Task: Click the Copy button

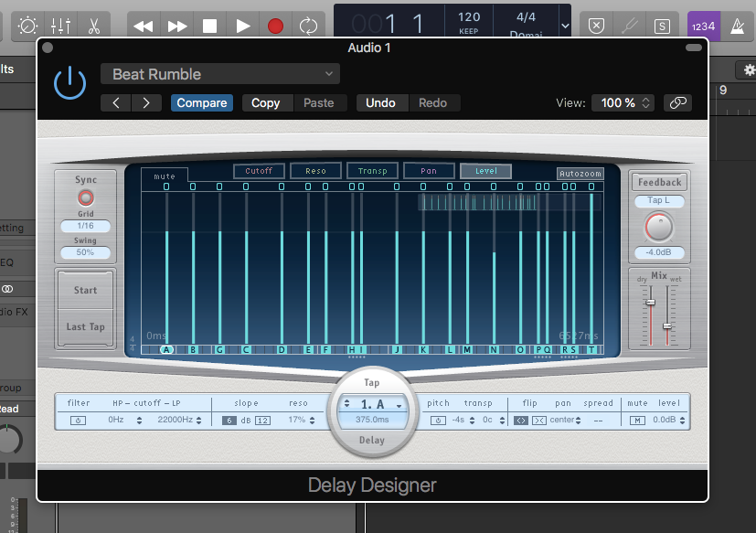Action: pyautogui.click(x=266, y=103)
